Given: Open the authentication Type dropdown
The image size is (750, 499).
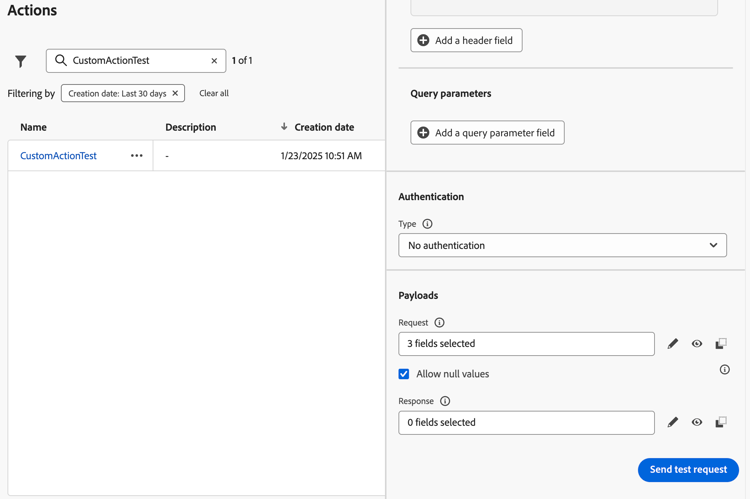Looking at the screenshot, I should pyautogui.click(x=562, y=245).
